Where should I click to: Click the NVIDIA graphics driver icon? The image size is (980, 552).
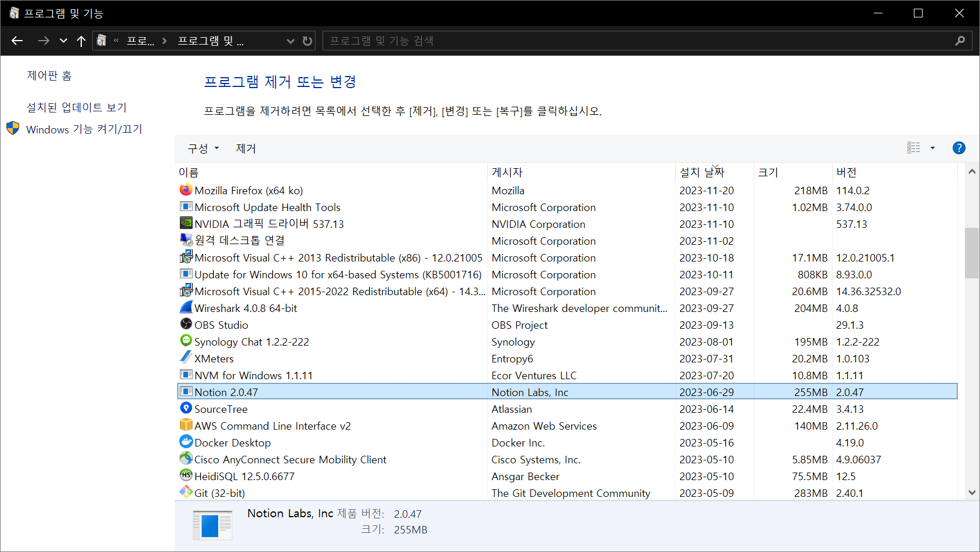[186, 223]
